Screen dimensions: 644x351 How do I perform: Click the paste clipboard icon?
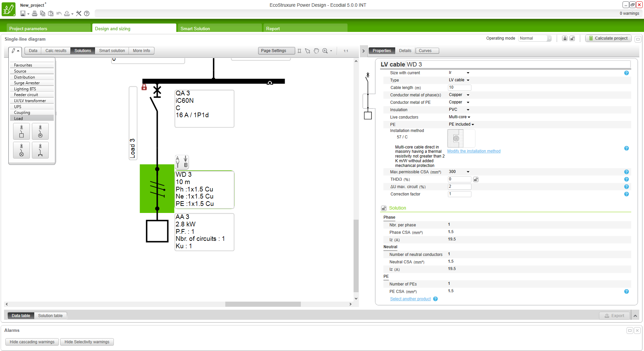pos(51,13)
